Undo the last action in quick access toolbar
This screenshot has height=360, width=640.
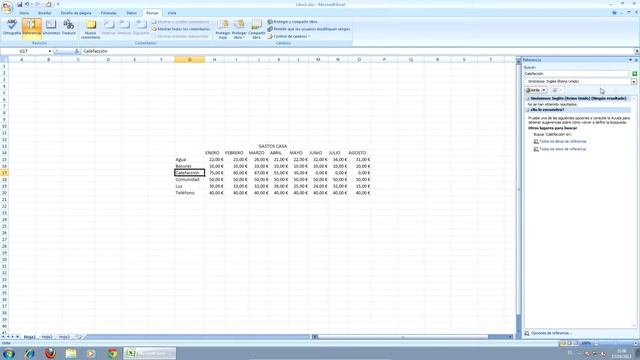pos(27,4)
